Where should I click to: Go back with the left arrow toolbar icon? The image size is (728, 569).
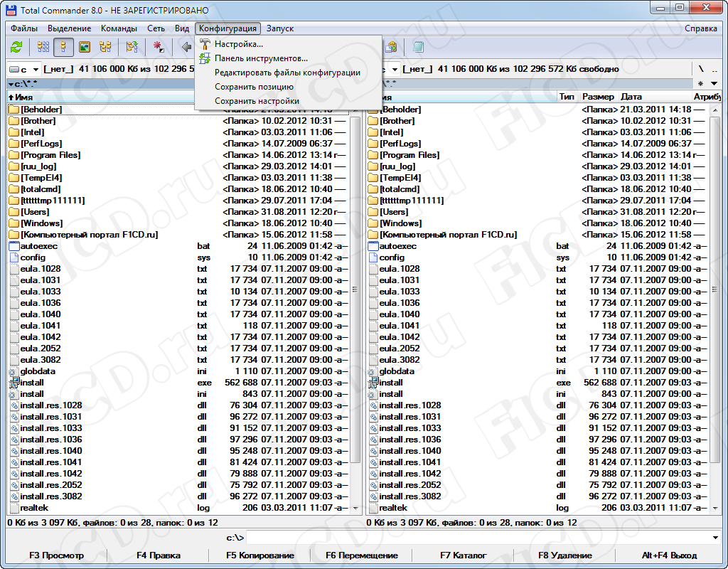pos(187,47)
